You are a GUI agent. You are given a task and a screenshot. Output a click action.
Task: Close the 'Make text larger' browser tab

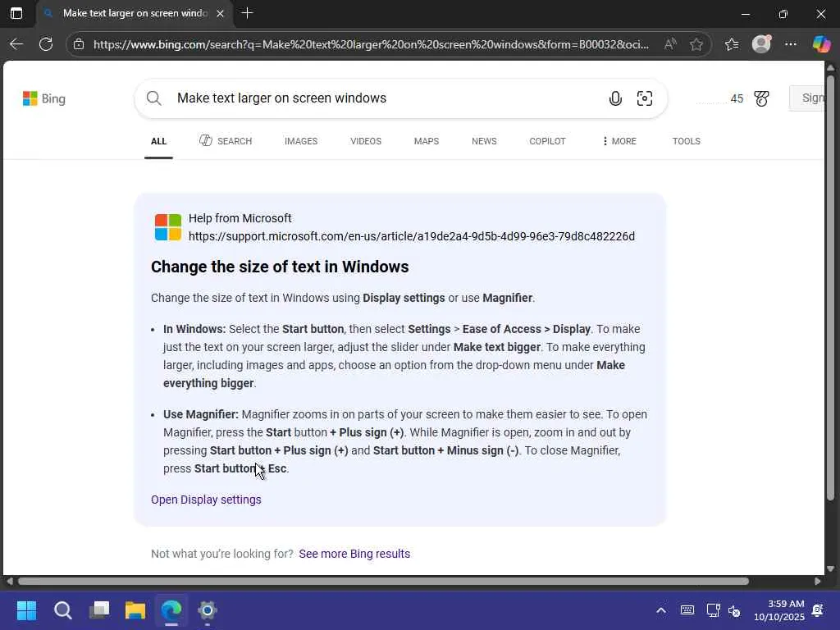click(x=220, y=13)
